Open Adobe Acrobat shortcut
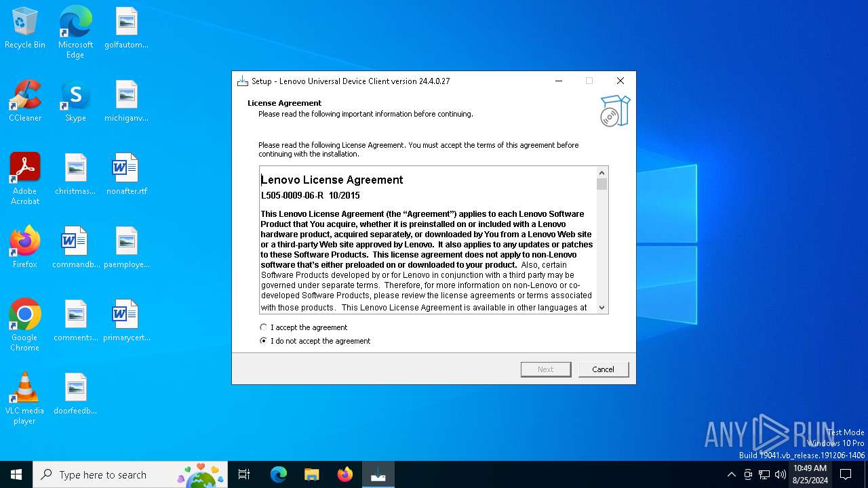 tap(25, 179)
